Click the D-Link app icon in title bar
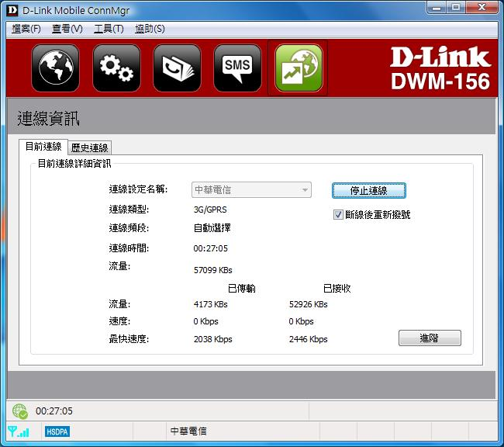 [x=12, y=10]
